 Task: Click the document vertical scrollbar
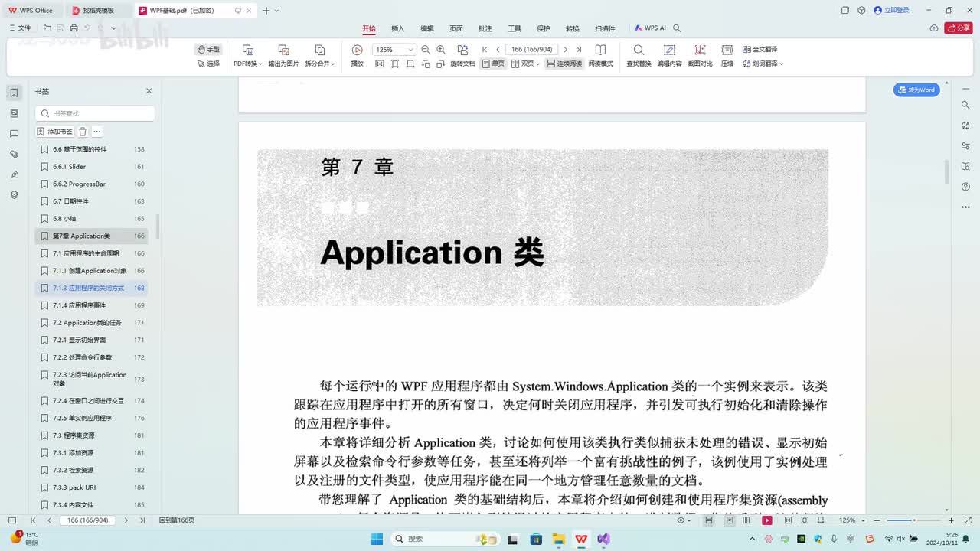coord(946,172)
